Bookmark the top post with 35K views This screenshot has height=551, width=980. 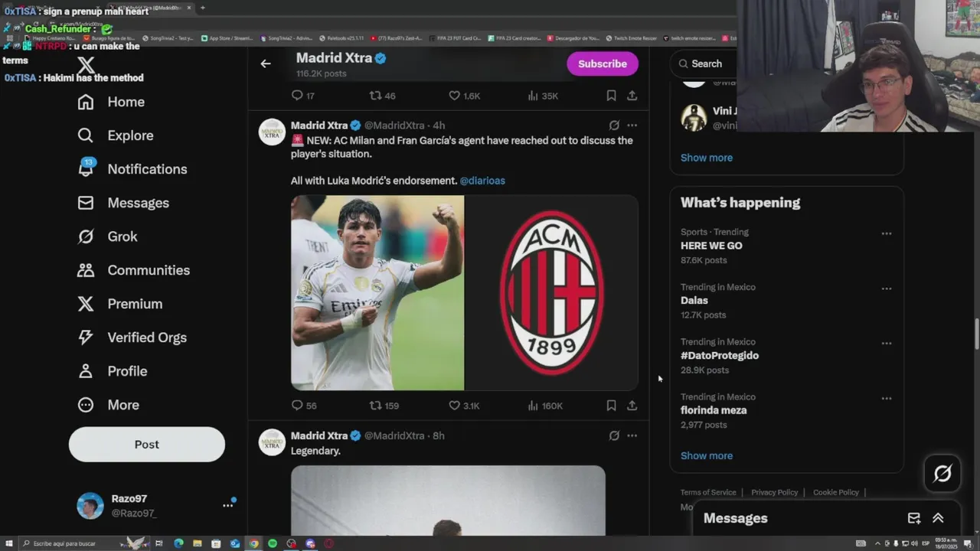pos(611,96)
